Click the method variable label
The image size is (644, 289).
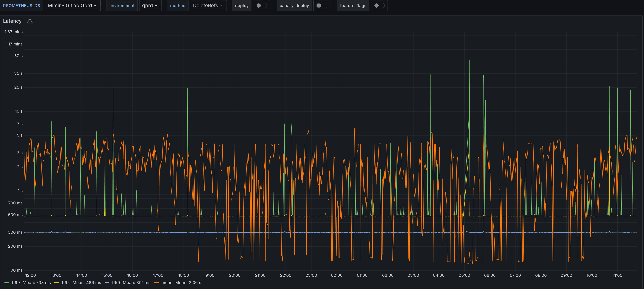tap(178, 6)
